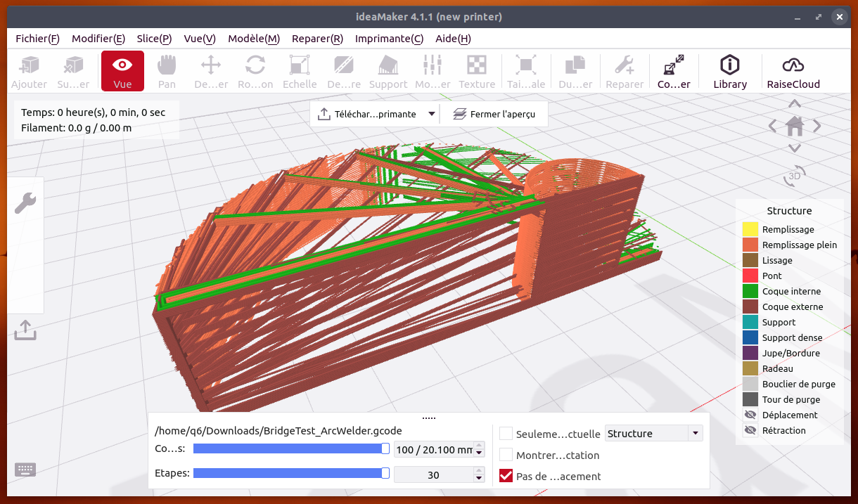Expand the Téléchar…primante dropdown arrow
858x504 pixels.
tap(432, 114)
